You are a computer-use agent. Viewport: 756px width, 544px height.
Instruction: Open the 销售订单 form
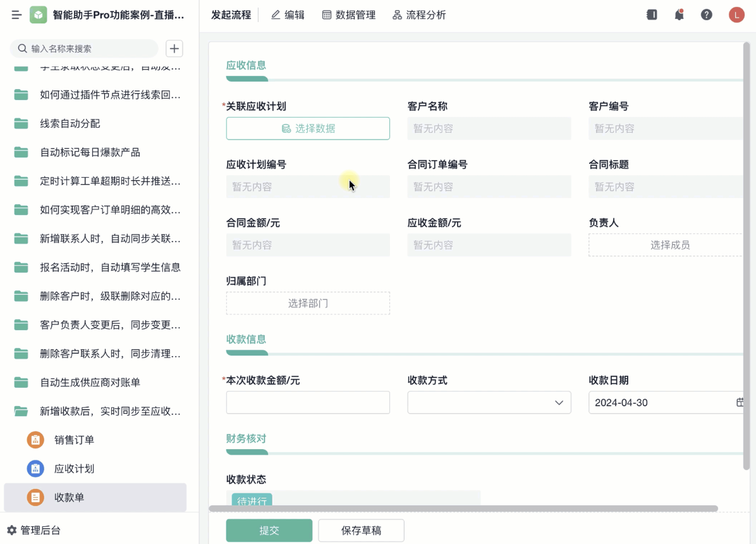[95, 440]
